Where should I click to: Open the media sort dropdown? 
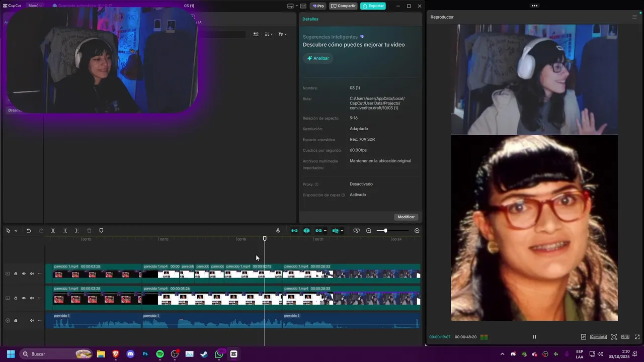269,34
